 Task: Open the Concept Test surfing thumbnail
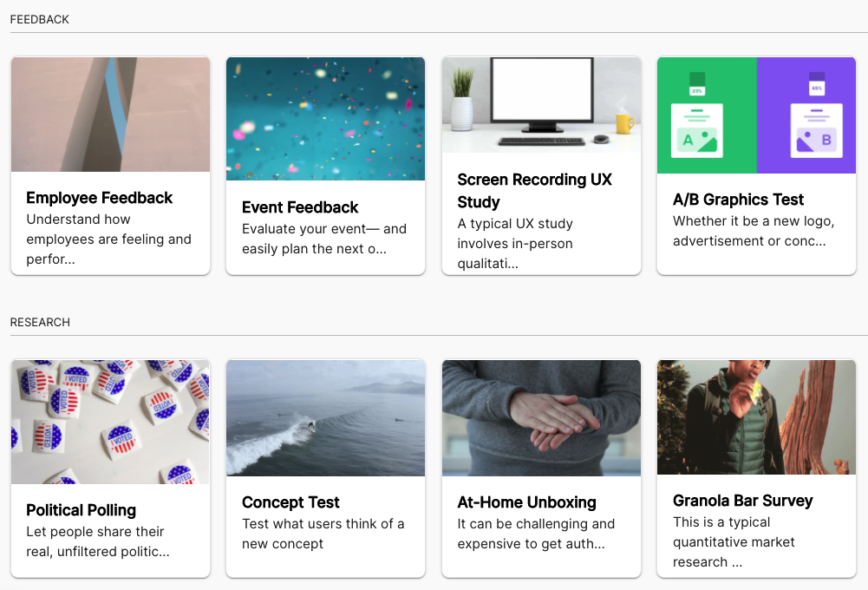325,418
